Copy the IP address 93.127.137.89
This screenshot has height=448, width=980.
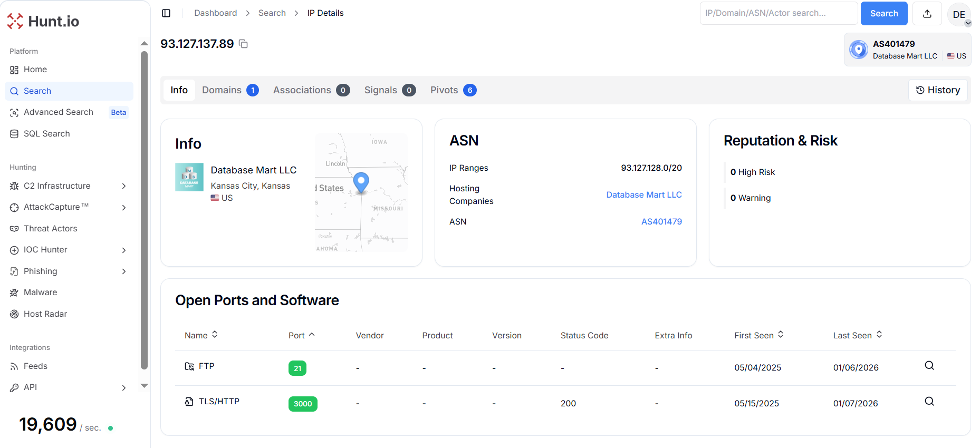[243, 44]
